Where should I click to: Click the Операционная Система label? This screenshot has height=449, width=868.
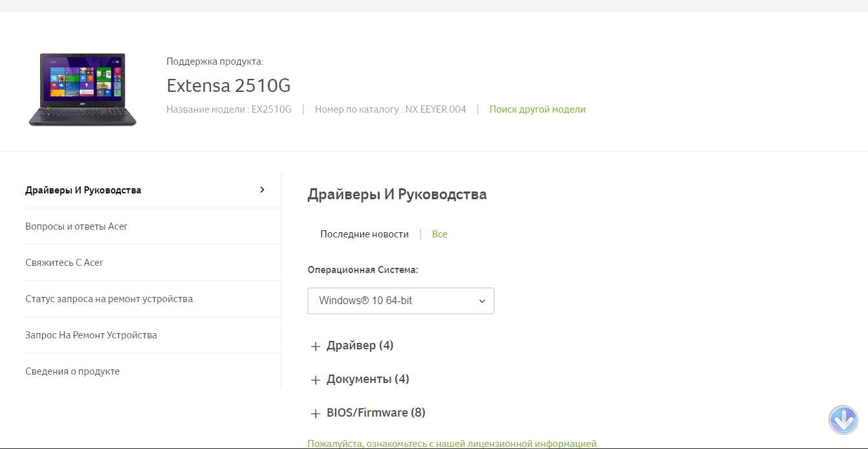pos(363,270)
